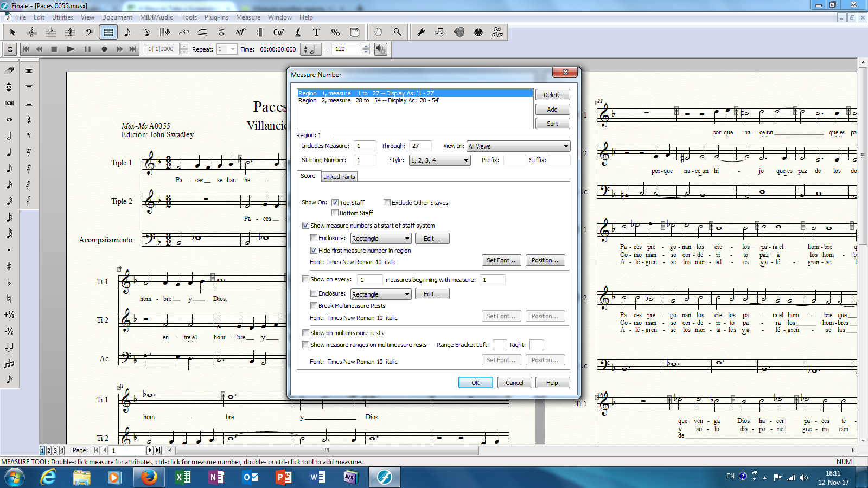This screenshot has width=868, height=488.
Task: Select the Clef tool
Action: 89,33
